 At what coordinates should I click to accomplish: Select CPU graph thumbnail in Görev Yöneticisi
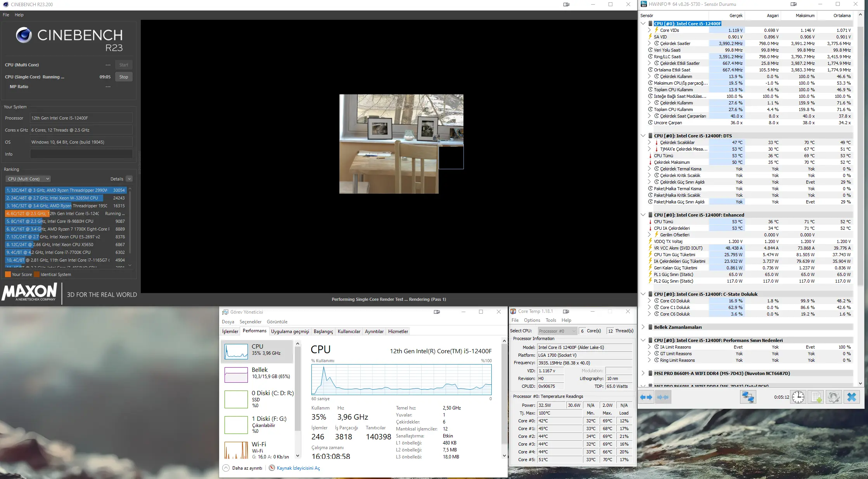[x=236, y=352]
